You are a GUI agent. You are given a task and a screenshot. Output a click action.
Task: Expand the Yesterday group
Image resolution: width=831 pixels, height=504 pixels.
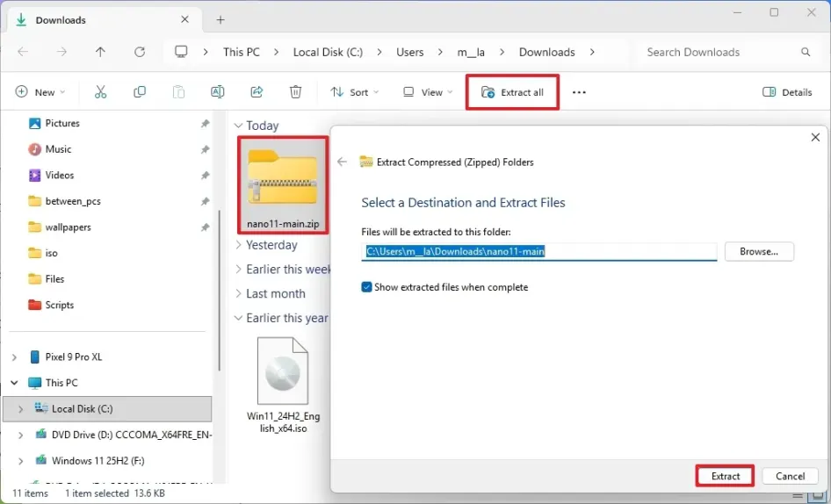238,245
